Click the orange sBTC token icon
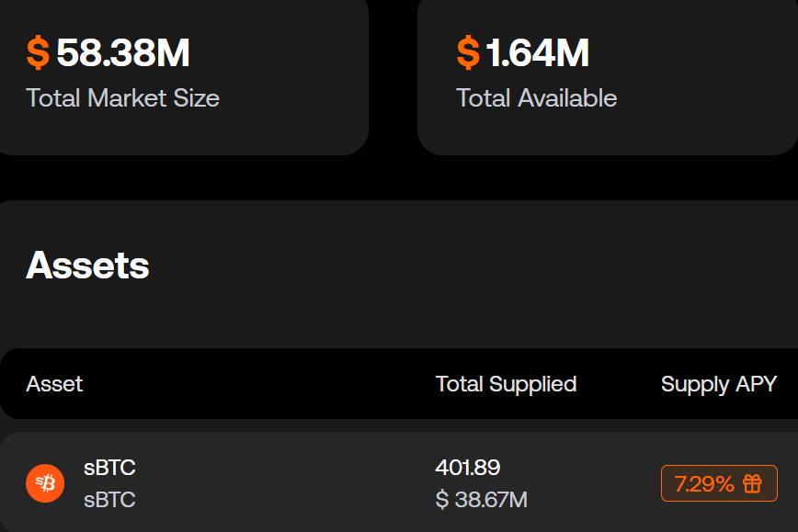Screen dimensions: 798x532 pos(45,483)
